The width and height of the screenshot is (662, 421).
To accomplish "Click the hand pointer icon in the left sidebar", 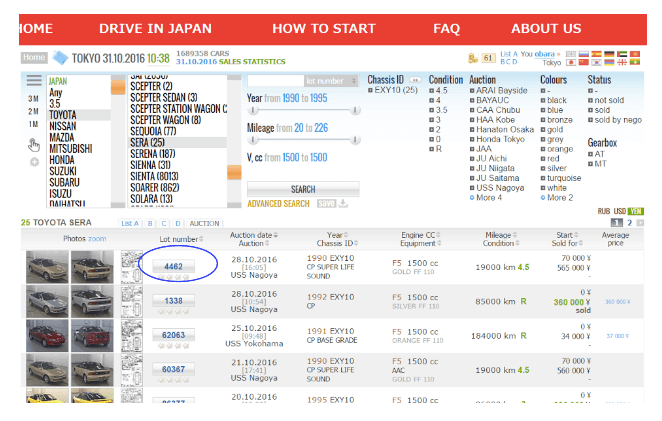I will pyautogui.click(x=34, y=145).
